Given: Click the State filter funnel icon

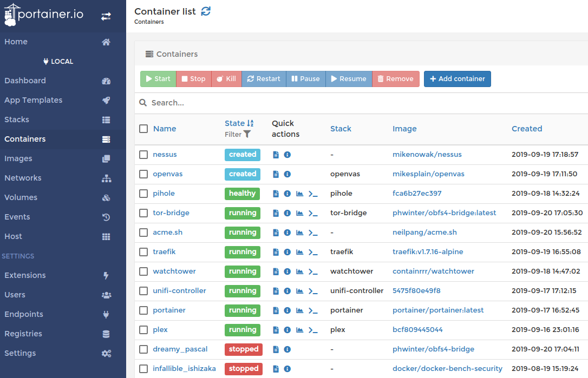Looking at the screenshot, I should click(x=247, y=134).
